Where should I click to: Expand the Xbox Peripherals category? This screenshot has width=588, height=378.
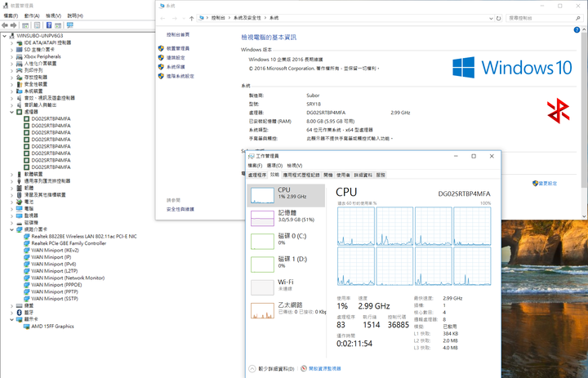[12, 56]
